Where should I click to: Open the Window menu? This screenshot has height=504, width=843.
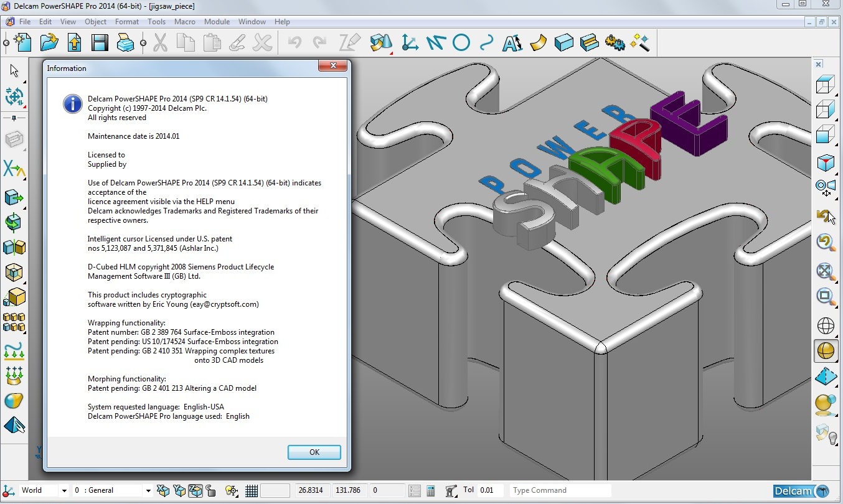coord(252,22)
